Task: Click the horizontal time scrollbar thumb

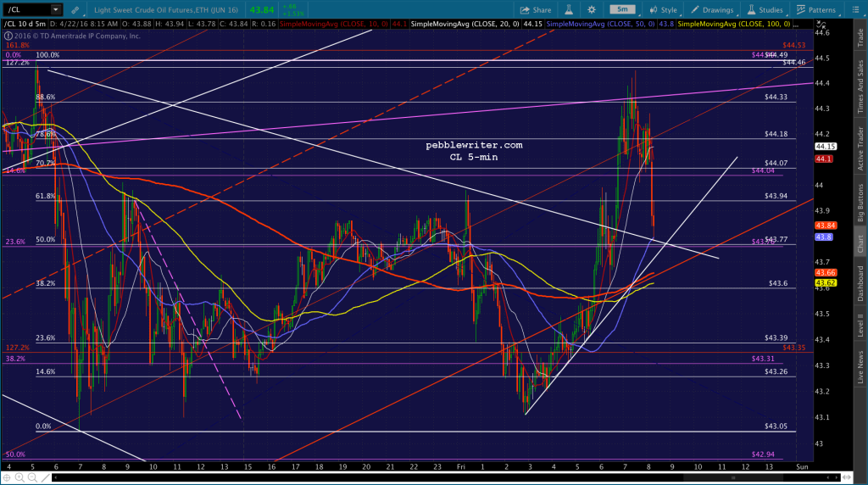Action: click(x=732, y=477)
